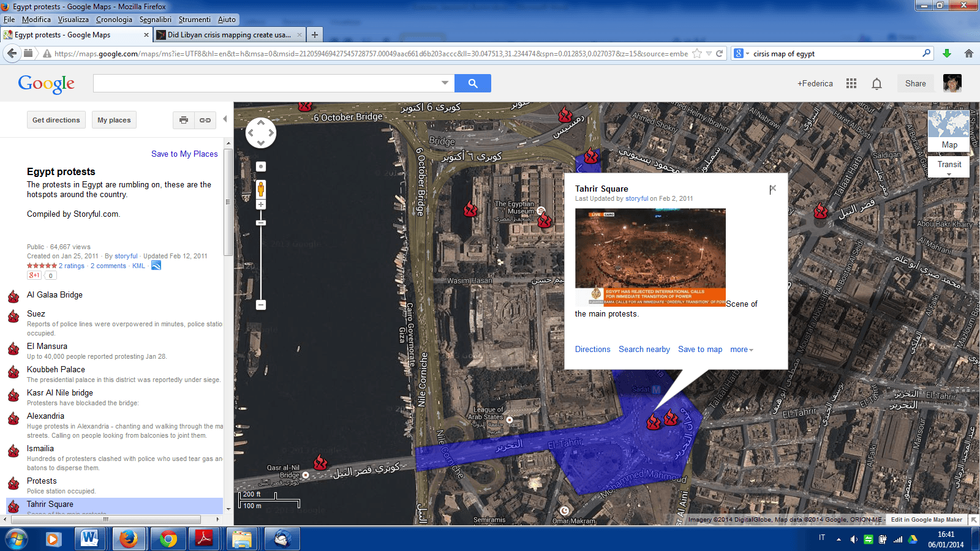Image resolution: width=980 pixels, height=551 pixels.
Task: Switch to the Map view thumbnail
Action: (x=949, y=130)
